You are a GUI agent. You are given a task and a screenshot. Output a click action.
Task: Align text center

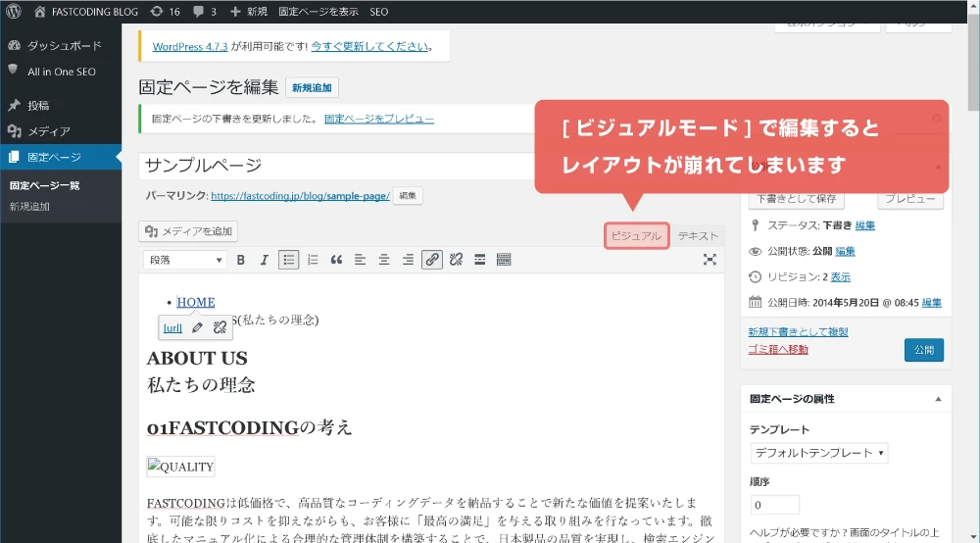point(384,260)
